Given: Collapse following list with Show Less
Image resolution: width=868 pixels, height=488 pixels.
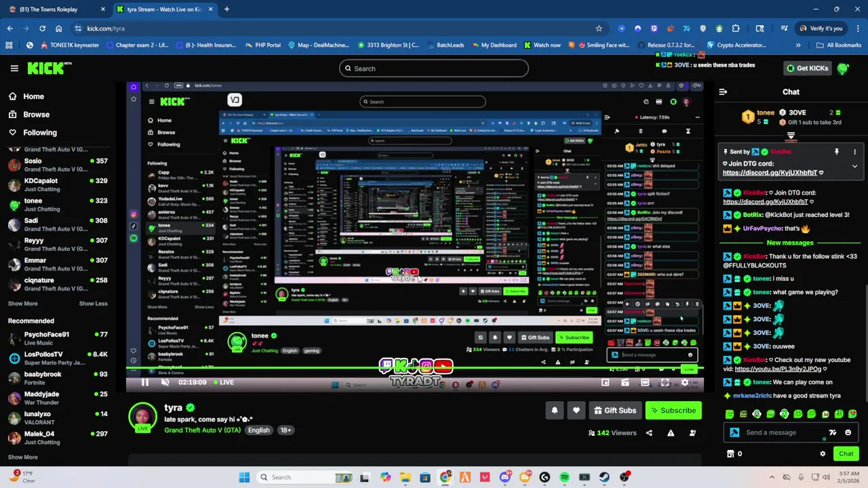Looking at the screenshot, I should (93, 304).
